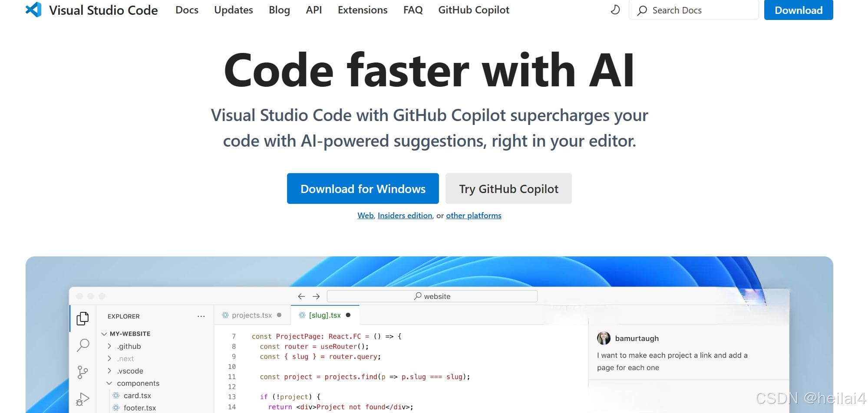Click Download for Windows button
The height and width of the screenshot is (413, 868).
coord(363,189)
